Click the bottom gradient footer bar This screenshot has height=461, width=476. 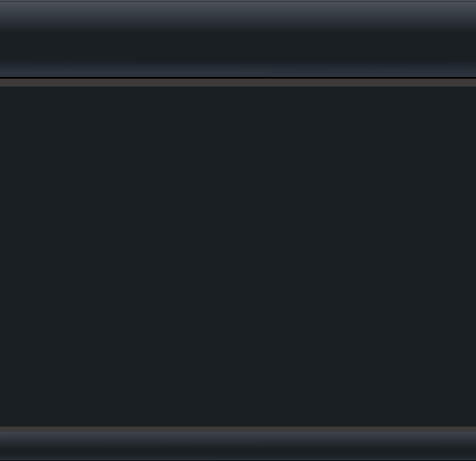tap(238, 446)
